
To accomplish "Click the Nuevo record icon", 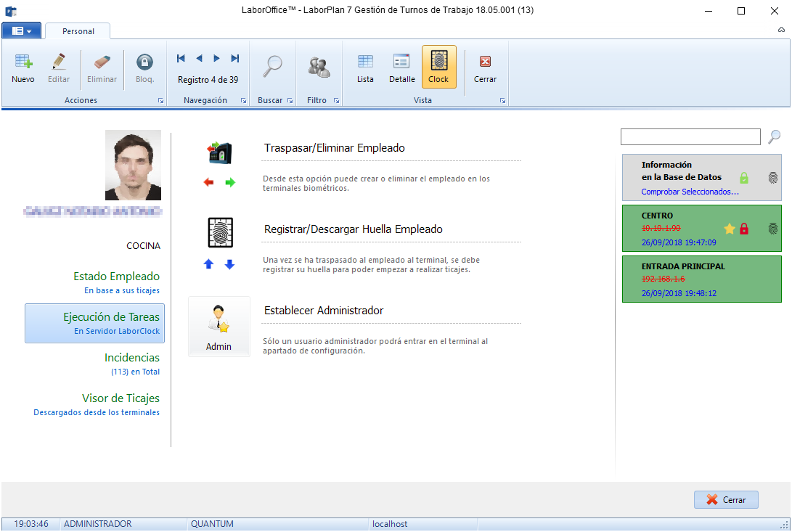I will [x=23, y=62].
